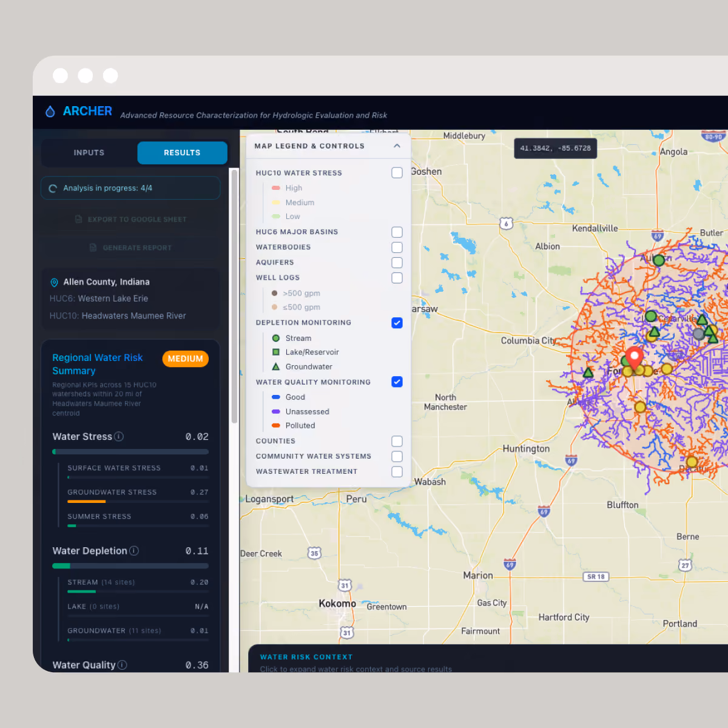Switch to the Results tab

(182, 153)
